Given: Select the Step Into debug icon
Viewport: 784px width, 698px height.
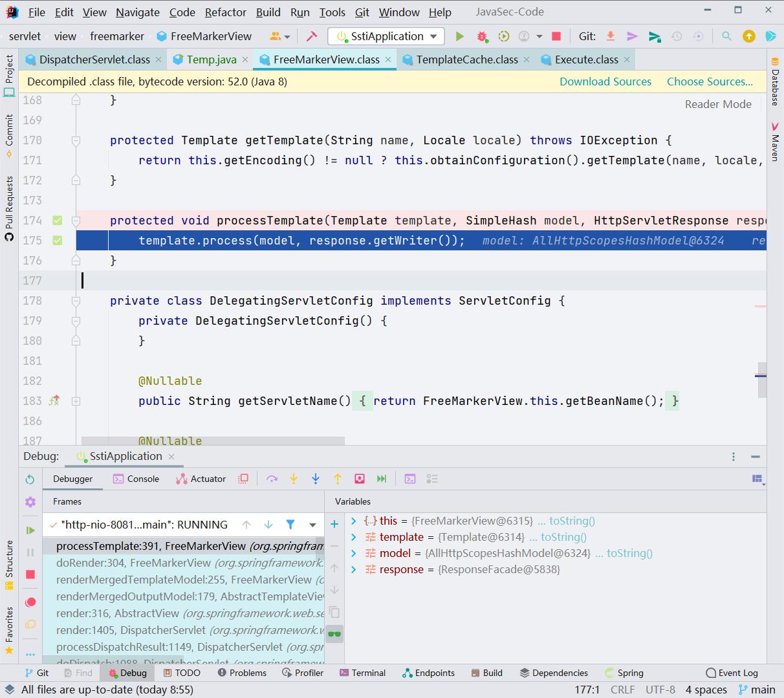Looking at the screenshot, I should 294,479.
